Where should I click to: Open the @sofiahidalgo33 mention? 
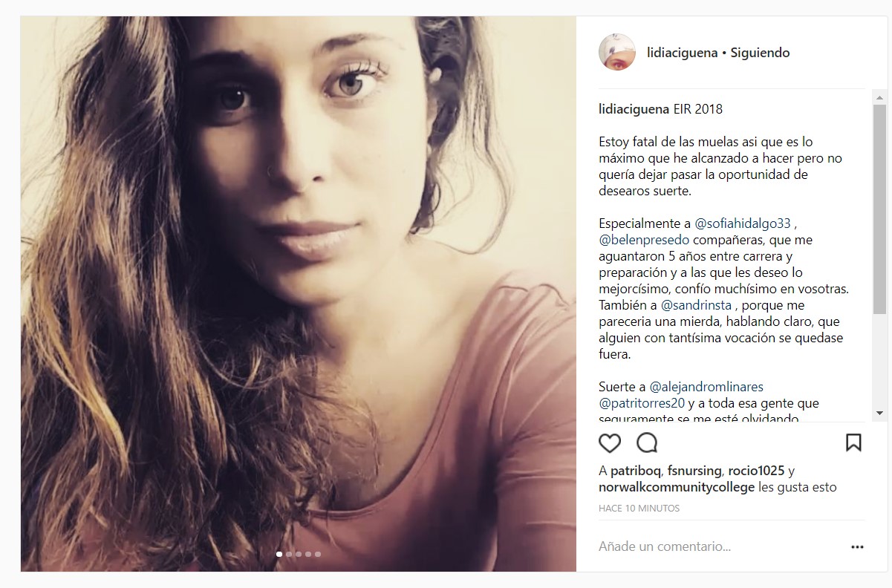coord(742,223)
